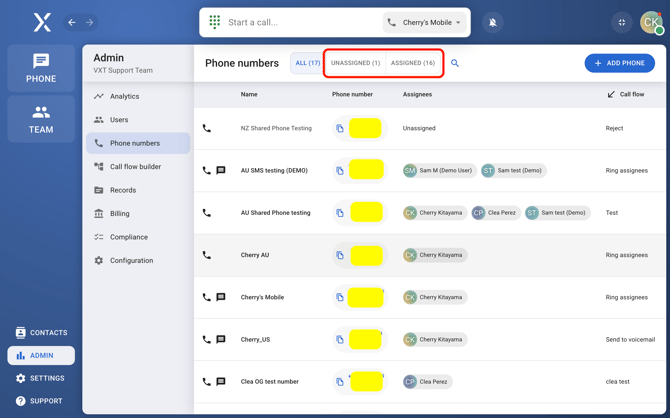This screenshot has height=418, width=670.
Task: Click the SMS icon for Cherry's Mobile row
Action: 221,297
